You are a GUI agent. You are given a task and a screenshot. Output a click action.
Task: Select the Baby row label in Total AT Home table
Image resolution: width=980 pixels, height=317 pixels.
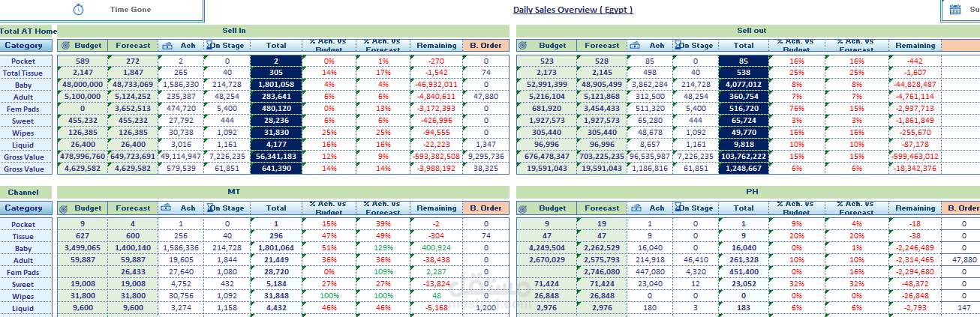[23, 85]
